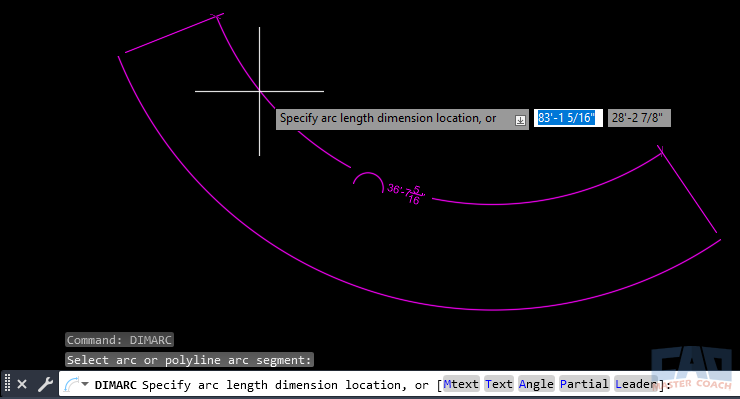Open dynamic prompt options down-arrow icon
740x399 pixels.
tap(520, 120)
